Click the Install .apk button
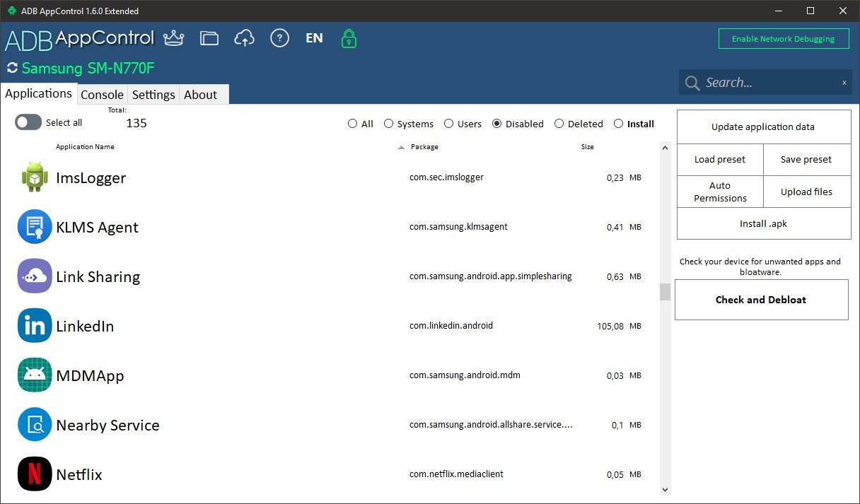860x504 pixels. tap(763, 223)
